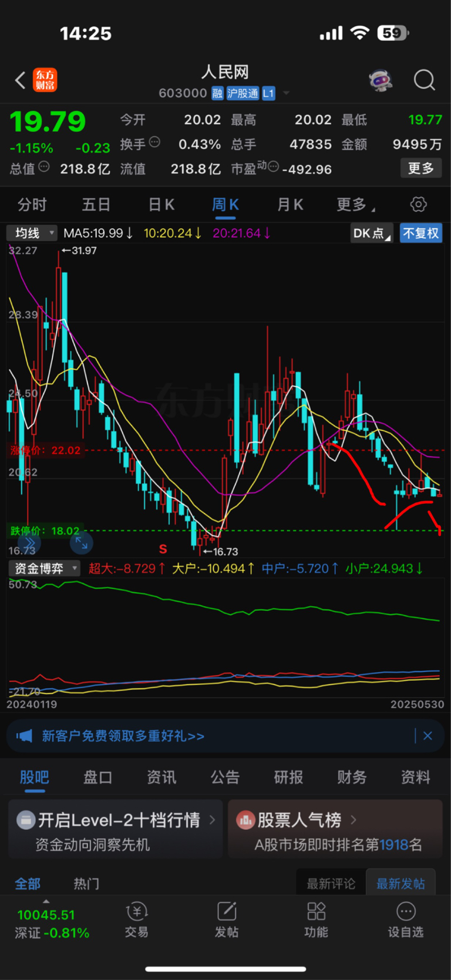Tap the 涨停价: 22.02 label
Screen dimensions: 451x980
point(45,450)
